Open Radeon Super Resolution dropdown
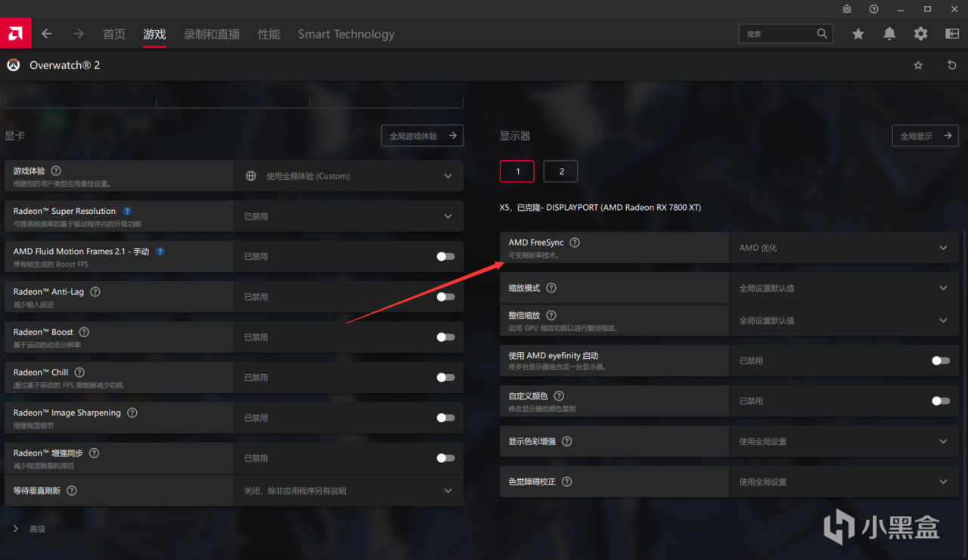The height and width of the screenshot is (560, 968). [x=349, y=216]
